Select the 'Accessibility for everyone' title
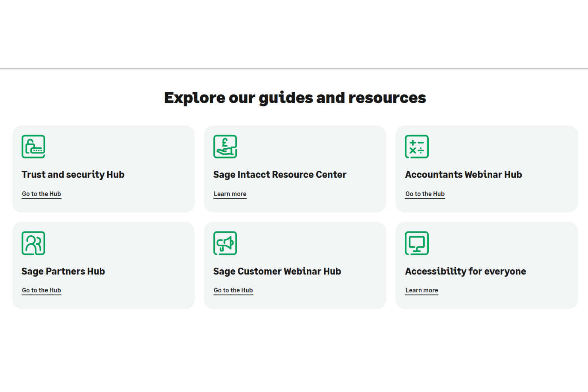The image size is (588, 392). click(x=466, y=271)
